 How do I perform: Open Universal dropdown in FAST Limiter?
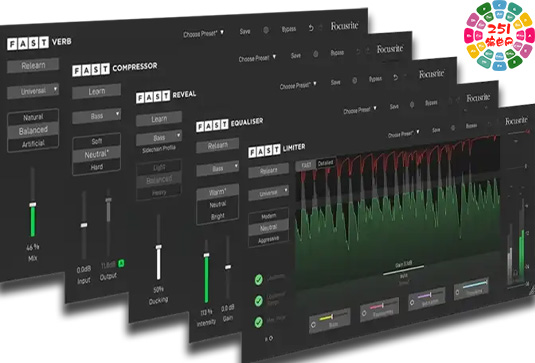click(269, 193)
